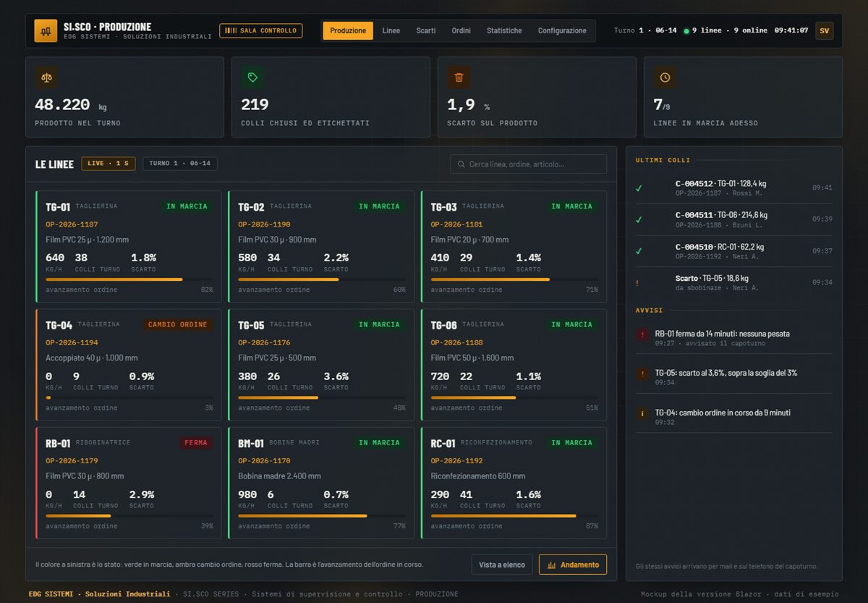This screenshot has width=868, height=603.
Task: Open the SV user avatar
Action: coord(824,30)
